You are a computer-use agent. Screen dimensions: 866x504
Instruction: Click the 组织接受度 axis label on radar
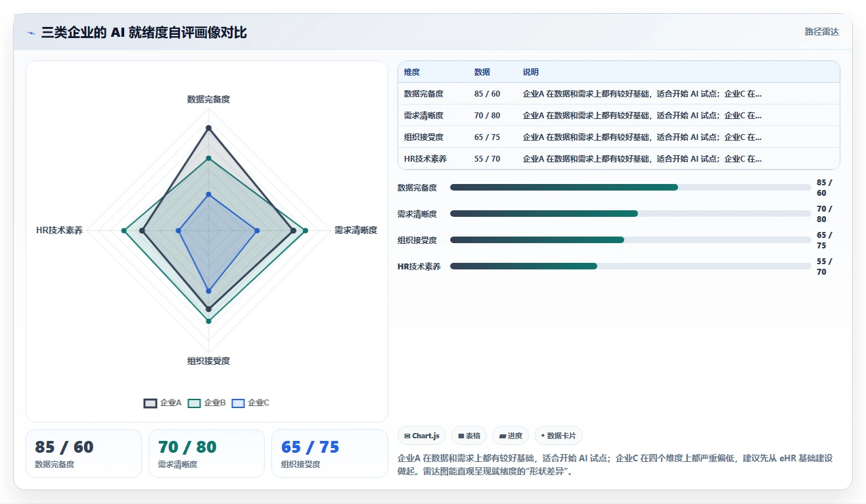(x=208, y=361)
